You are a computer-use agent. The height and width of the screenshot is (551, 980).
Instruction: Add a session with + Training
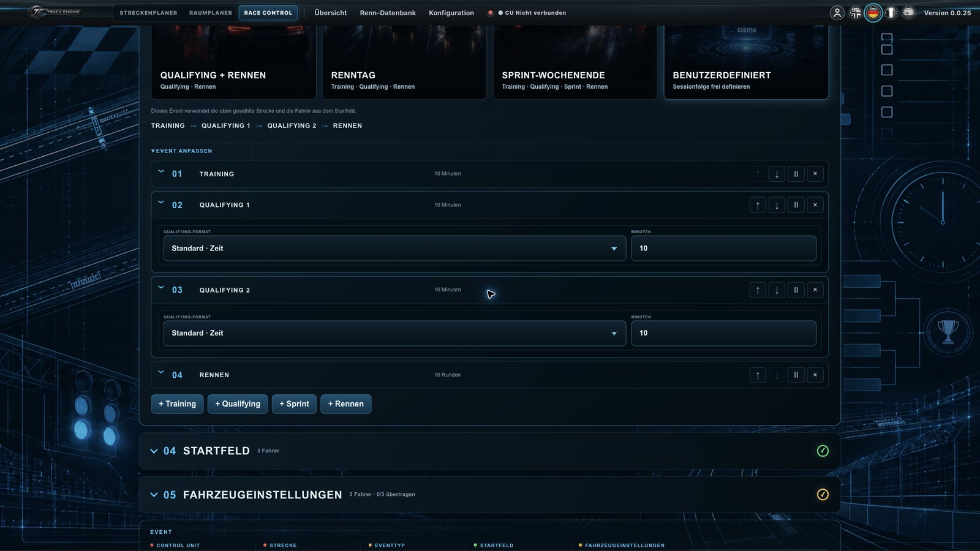click(x=177, y=404)
